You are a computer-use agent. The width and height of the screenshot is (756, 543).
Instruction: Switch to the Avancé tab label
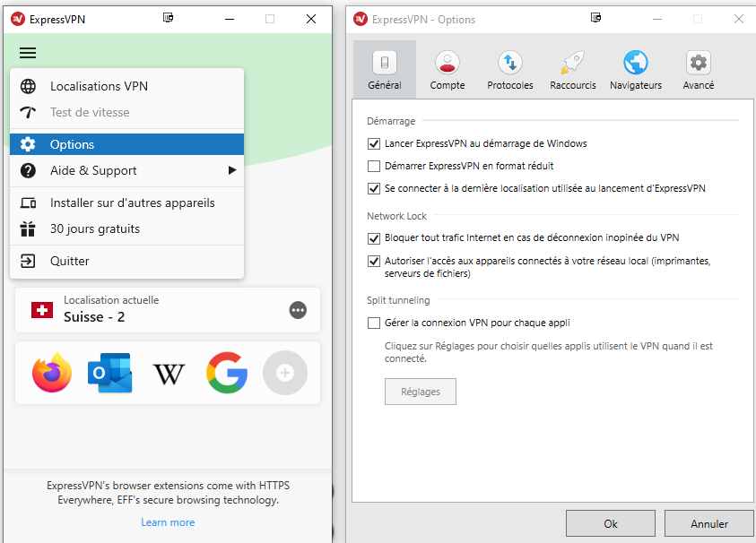click(698, 85)
